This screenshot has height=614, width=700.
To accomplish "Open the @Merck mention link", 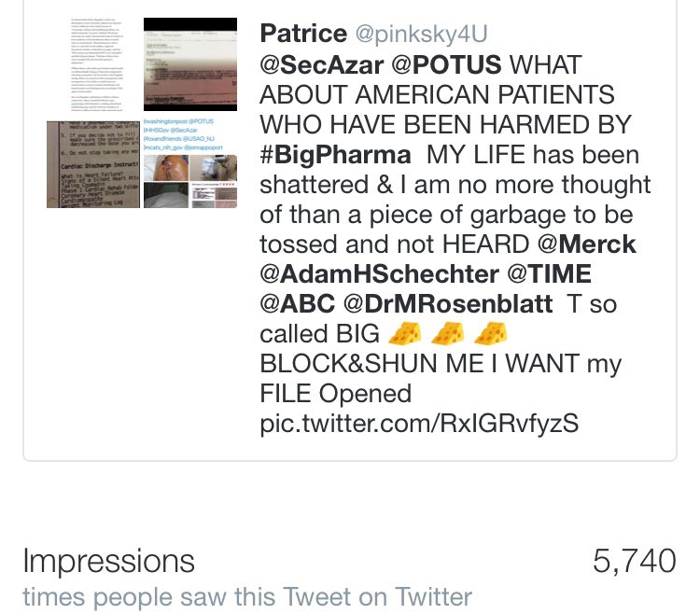I will [587, 244].
